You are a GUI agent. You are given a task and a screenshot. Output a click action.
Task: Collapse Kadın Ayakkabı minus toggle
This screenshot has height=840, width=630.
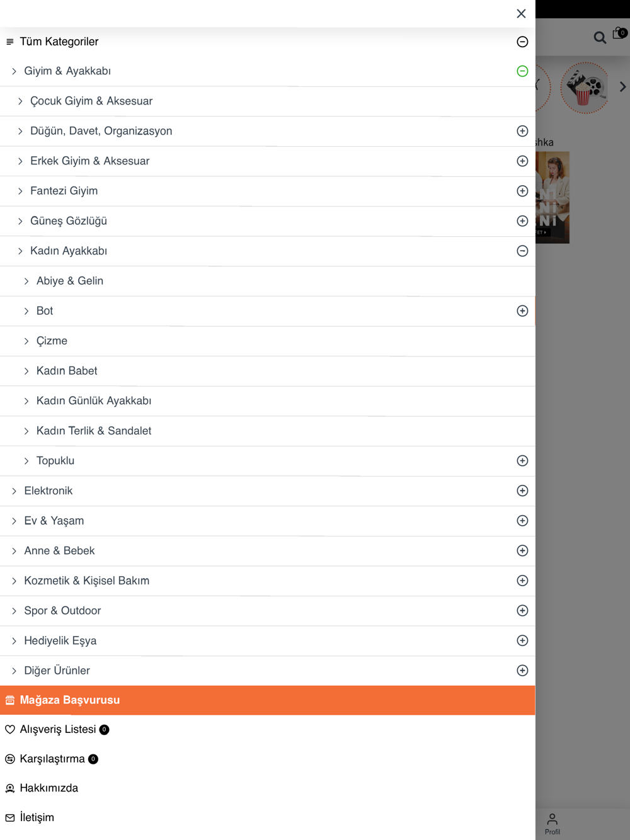point(522,251)
